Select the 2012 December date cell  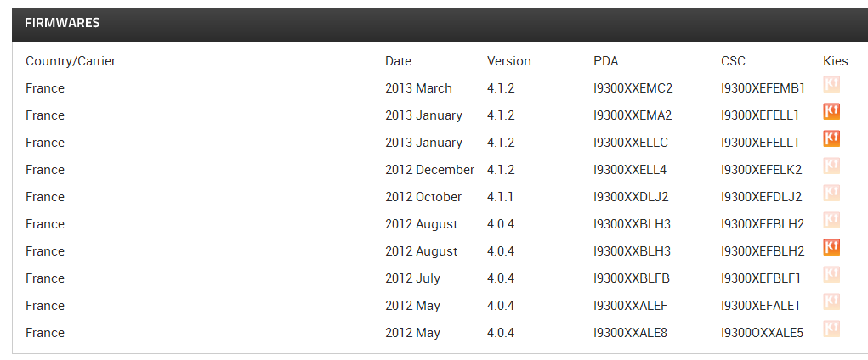tap(429, 170)
